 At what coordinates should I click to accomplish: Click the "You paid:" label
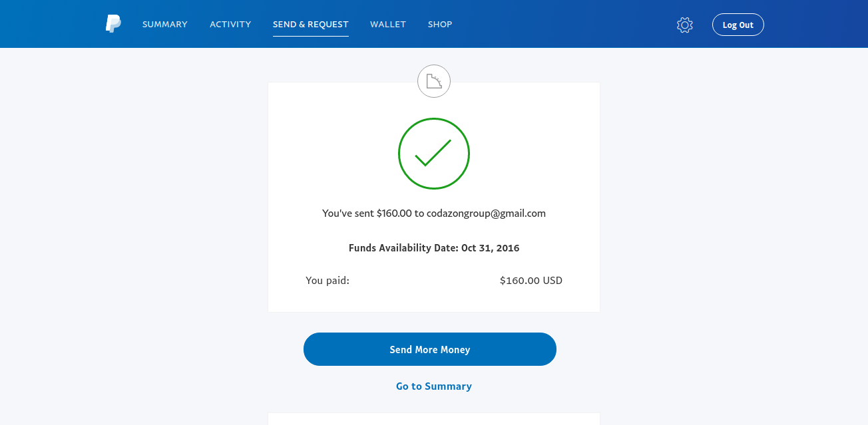(327, 281)
